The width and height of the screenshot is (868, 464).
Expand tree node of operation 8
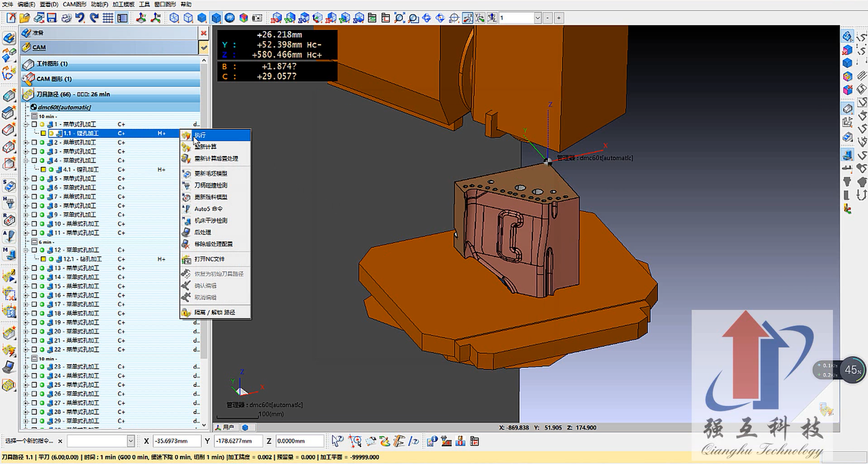pyautogui.click(x=26, y=206)
